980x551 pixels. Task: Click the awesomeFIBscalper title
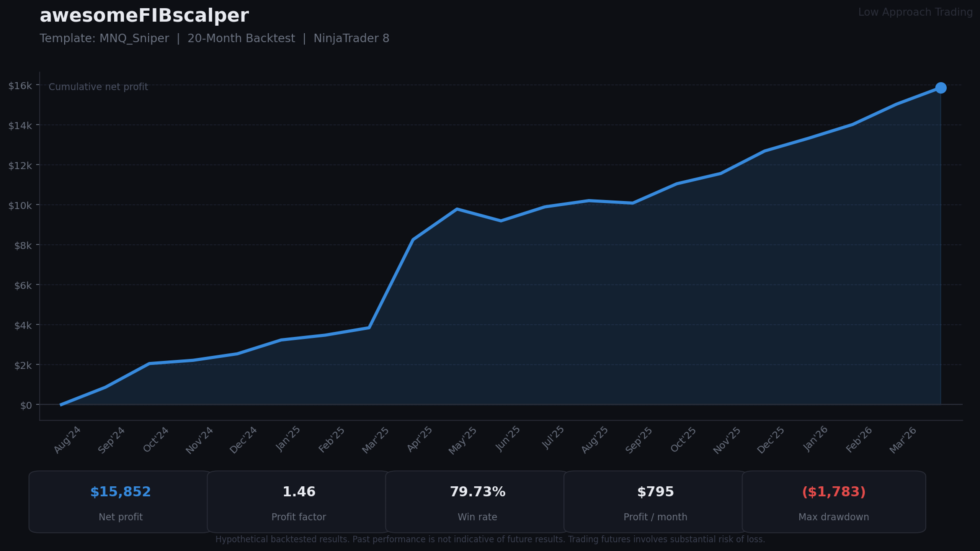(x=144, y=16)
